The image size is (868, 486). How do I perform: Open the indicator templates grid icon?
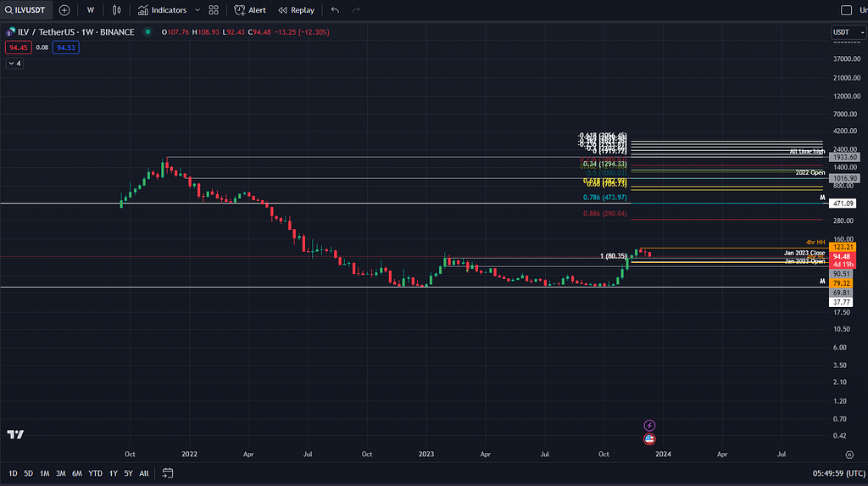214,10
